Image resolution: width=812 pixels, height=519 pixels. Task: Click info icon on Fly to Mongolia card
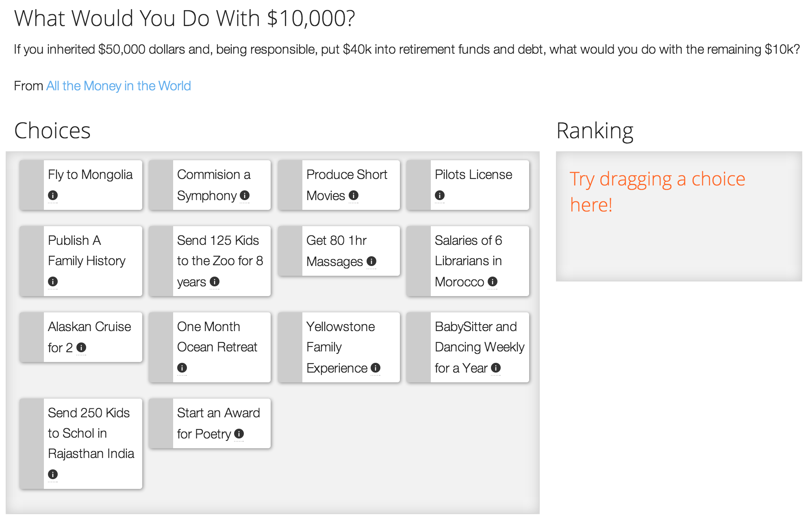click(x=53, y=195)
